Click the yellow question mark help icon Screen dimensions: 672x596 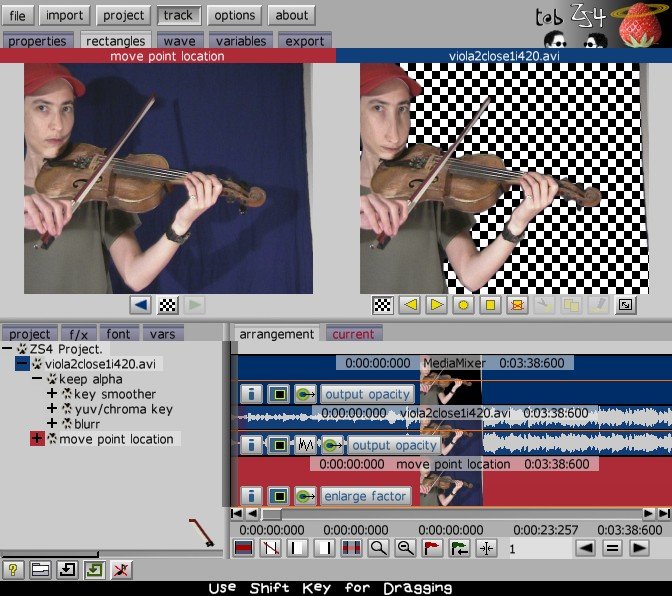point(14,570)
